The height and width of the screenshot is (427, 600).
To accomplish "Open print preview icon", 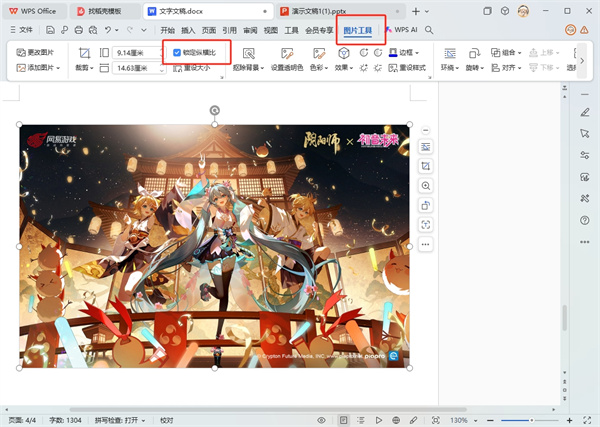I will (93, 30).
